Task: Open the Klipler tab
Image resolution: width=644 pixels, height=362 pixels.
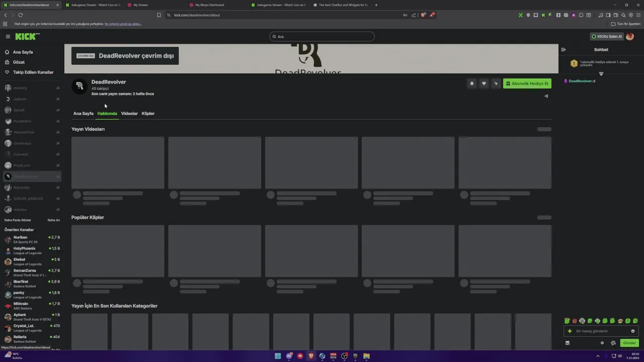Action: coord(148,114)
